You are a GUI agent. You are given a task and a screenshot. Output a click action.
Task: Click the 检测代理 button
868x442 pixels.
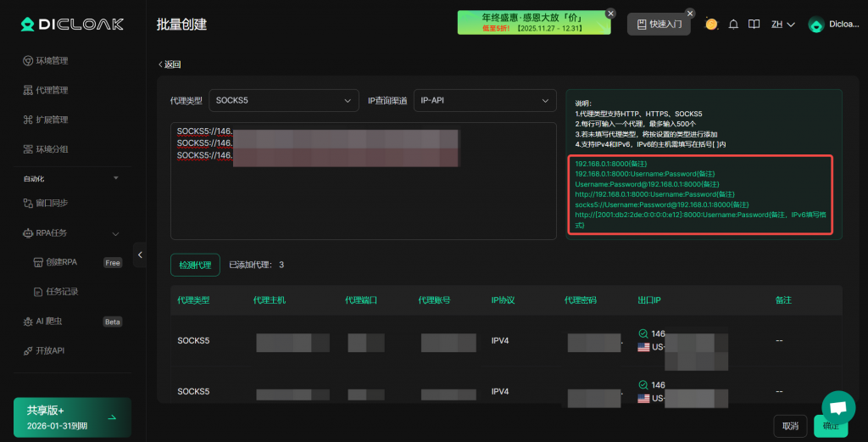195,265
